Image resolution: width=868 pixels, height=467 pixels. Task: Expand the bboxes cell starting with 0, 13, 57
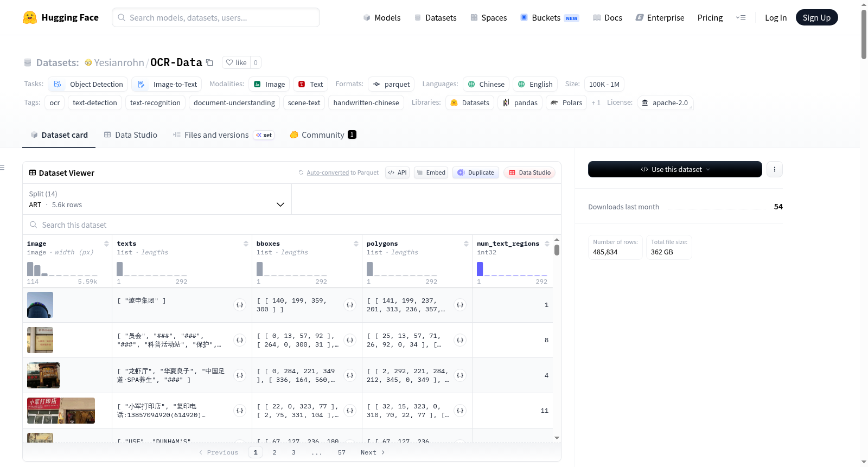(x=350, y=340)
